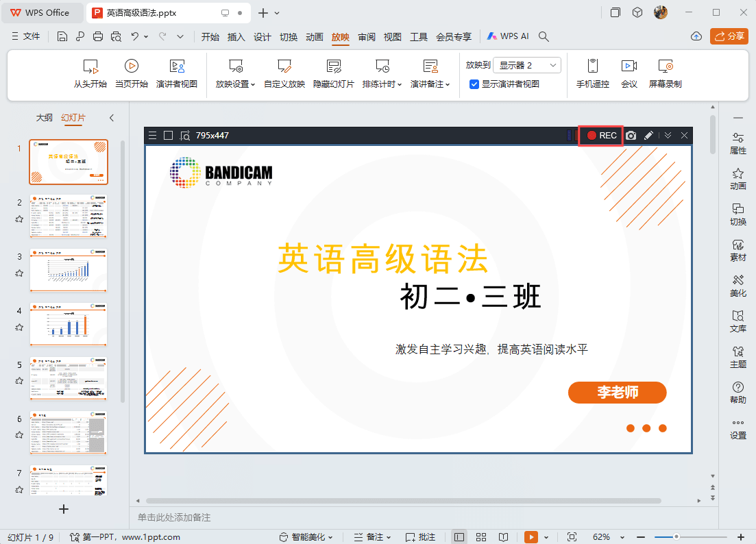Click the 手机遥控 phone remote icon
The image size is (756, 544).
pos(591,73)
